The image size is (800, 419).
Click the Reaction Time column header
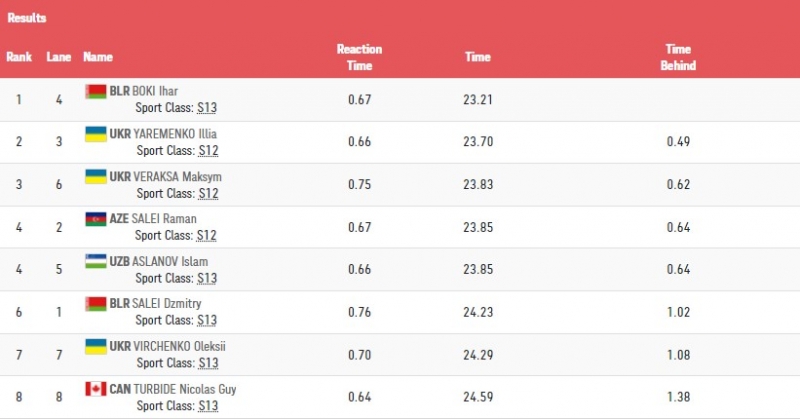359,57
